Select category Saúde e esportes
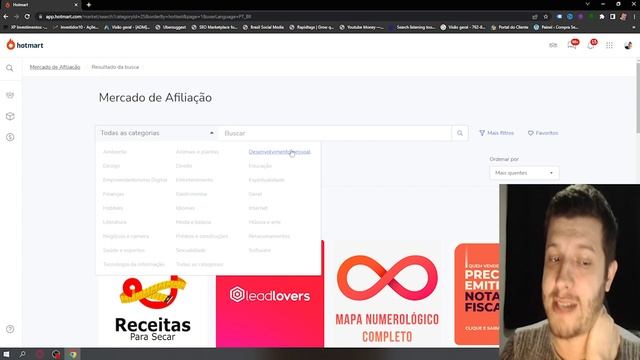 (x=124, y=250)
